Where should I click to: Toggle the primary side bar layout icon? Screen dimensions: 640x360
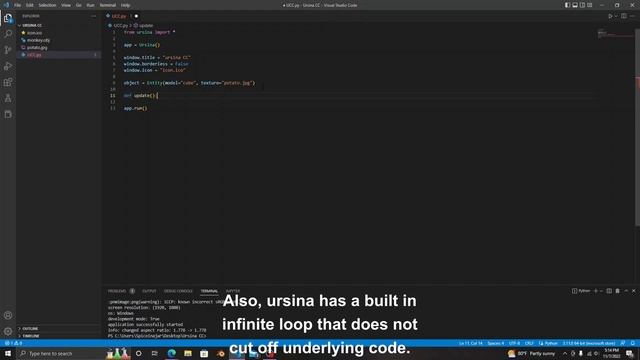(567, 5)
